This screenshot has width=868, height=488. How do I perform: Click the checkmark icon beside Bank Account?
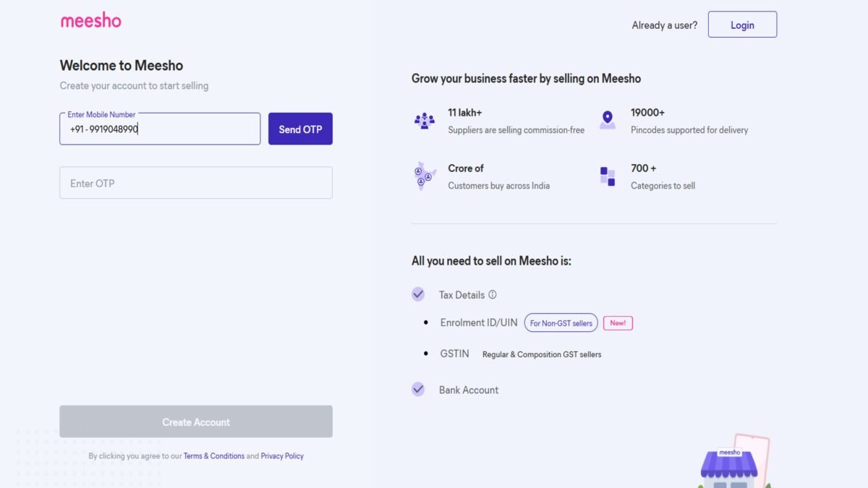coord(418,389)
